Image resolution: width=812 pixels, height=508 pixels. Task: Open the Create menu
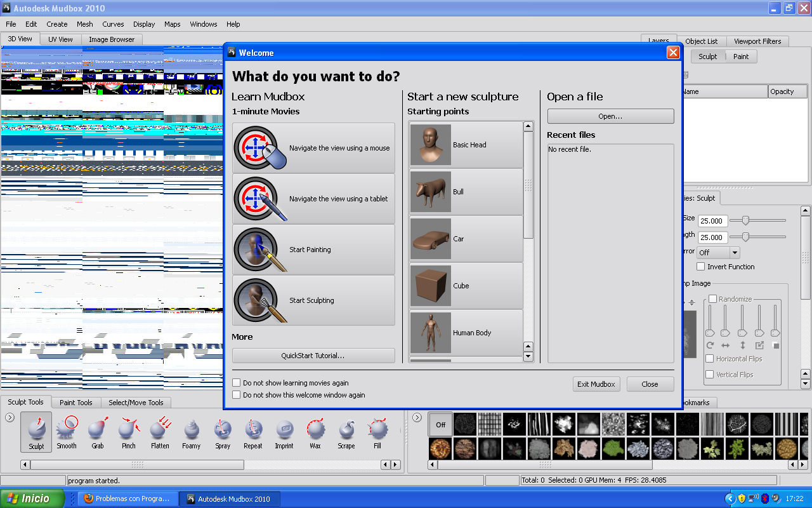tap(56, 24)
